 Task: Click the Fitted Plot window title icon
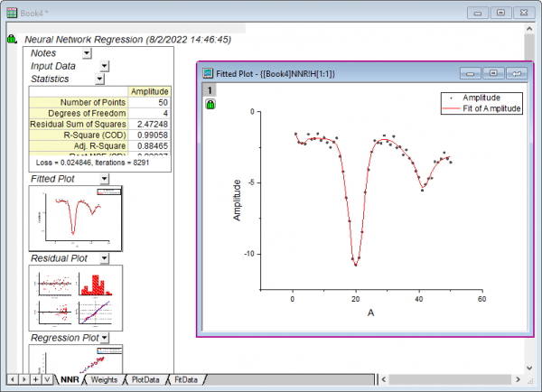(x=209, y=73)
